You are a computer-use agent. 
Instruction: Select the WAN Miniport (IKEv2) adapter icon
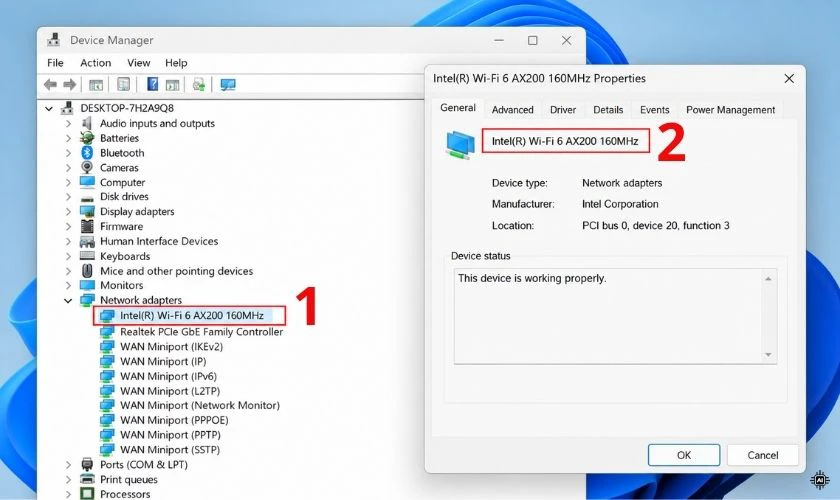click(107, 346)
